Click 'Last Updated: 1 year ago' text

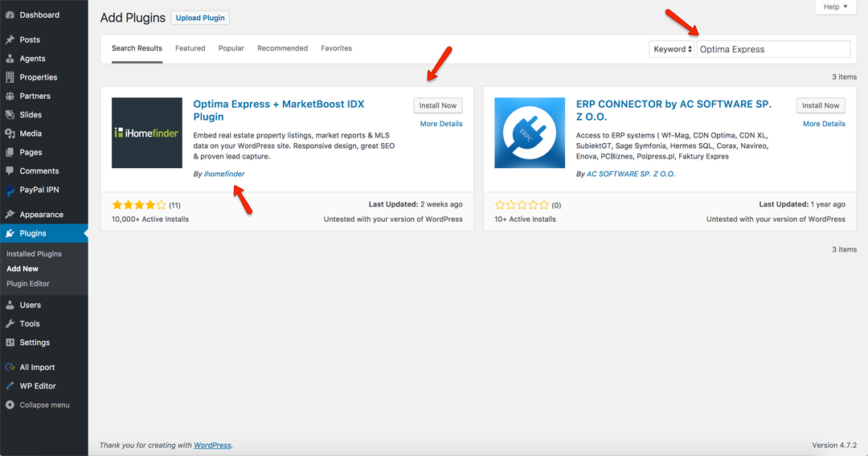pos(802,204)
